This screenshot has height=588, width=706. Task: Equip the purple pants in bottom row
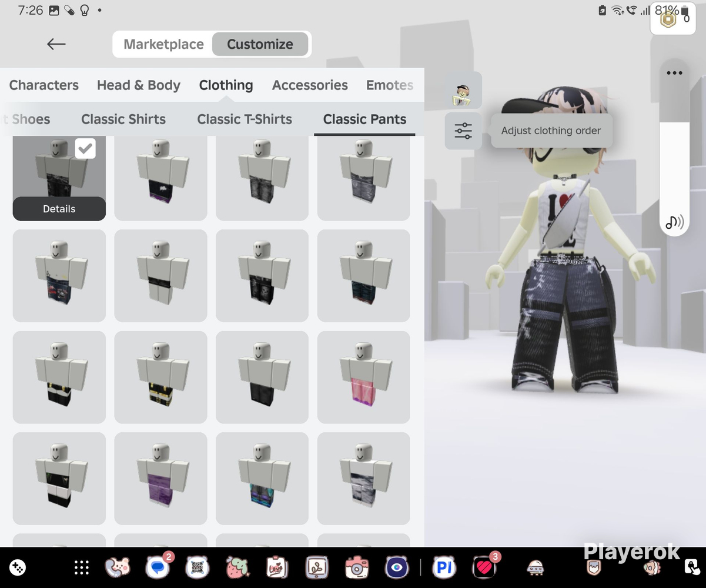[161, 479]
